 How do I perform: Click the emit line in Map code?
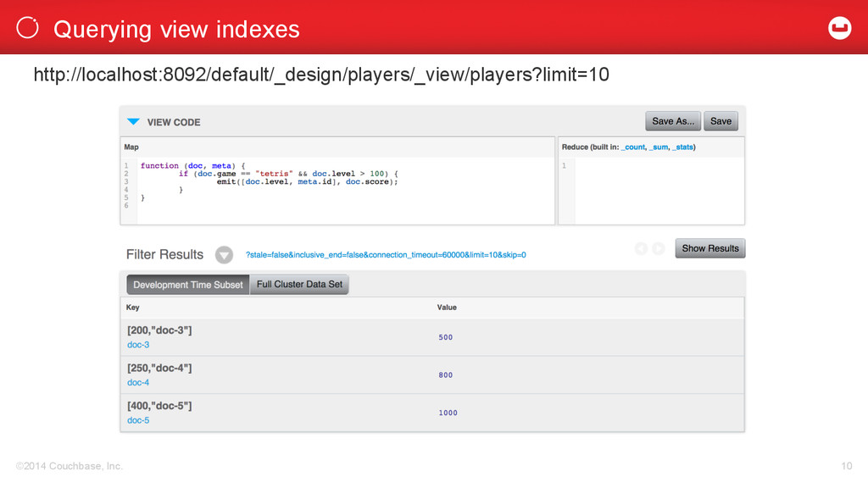(x=307, y=181)
